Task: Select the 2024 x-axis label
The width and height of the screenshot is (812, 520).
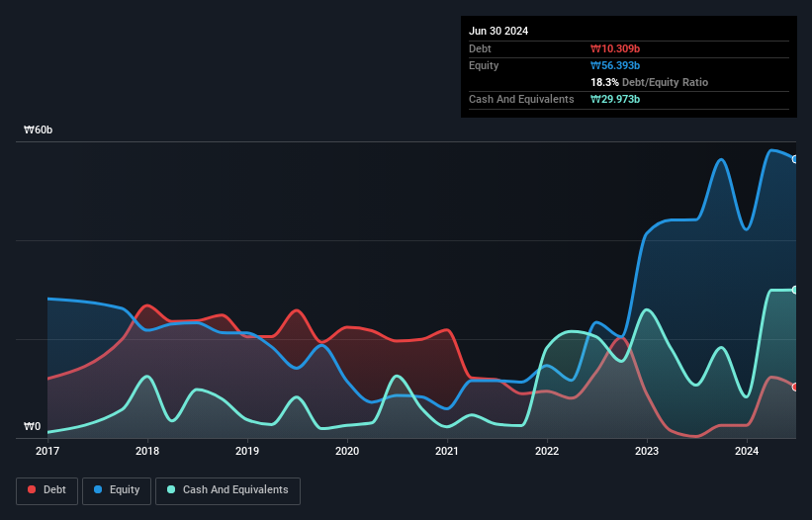Action: pyautogui.click(x=747, y=451)
